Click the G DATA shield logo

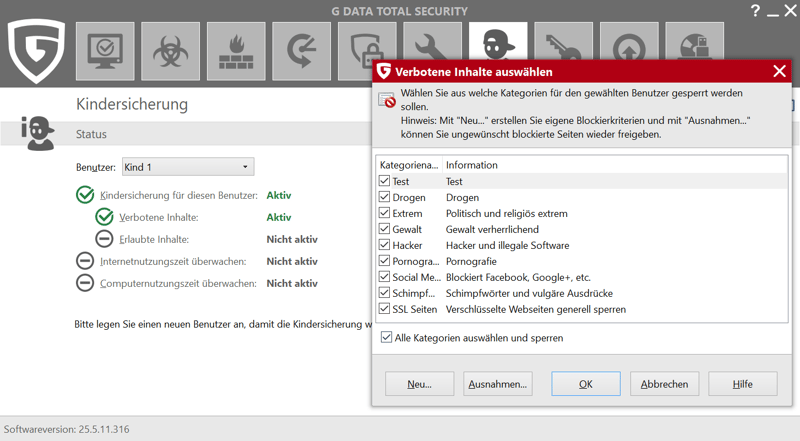coord(36,51)
